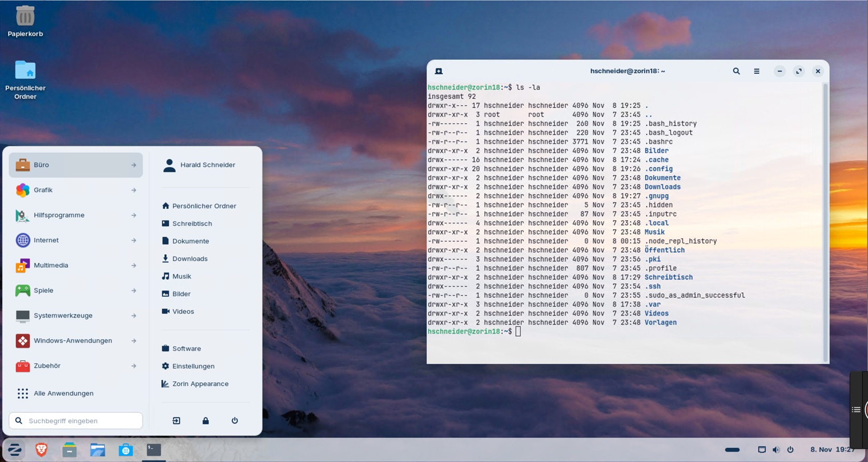The height and width of the screenshot is (462, 868).
Task: Open Zorin Appearance from the menu
Action: pyautogui.click(x=195, y=384)
